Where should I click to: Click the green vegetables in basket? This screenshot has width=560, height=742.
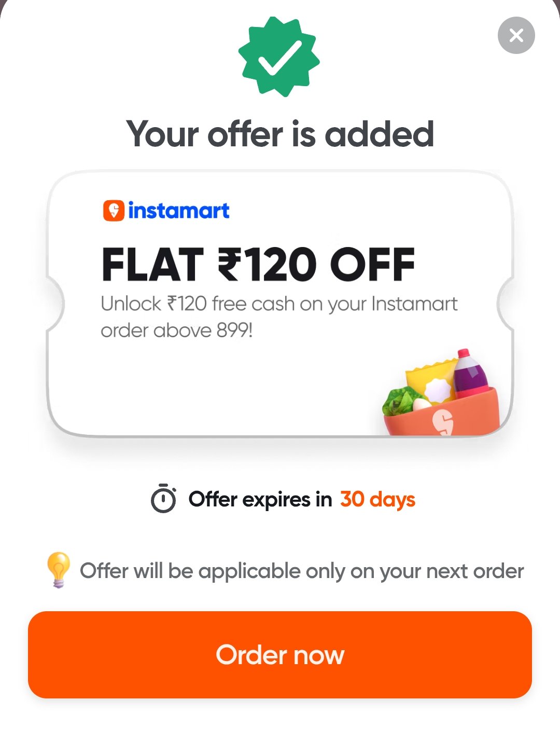coord(400,401)
